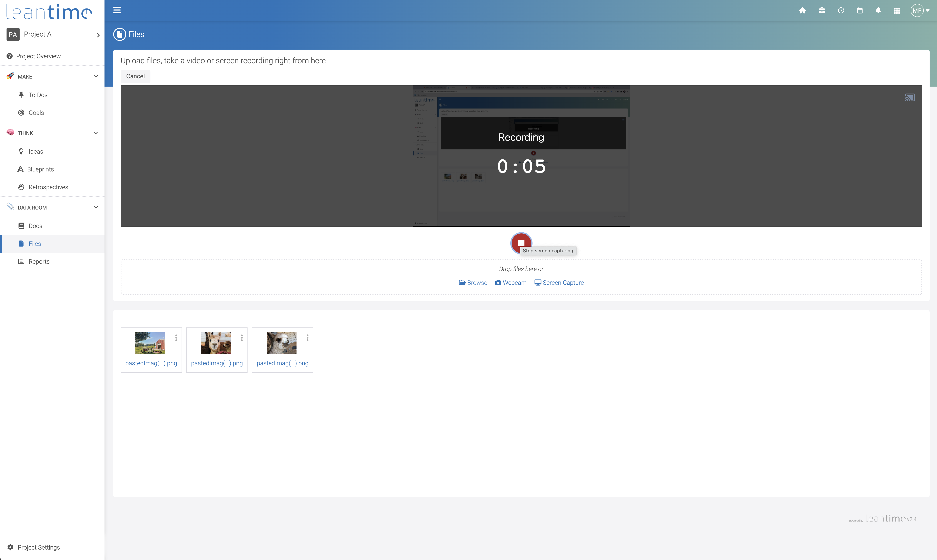Collapse the THINK section

(x=96, y=133)
